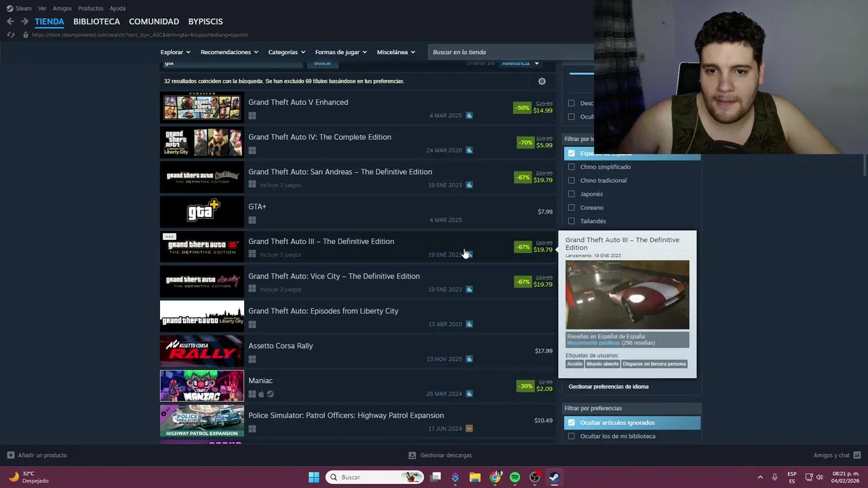
Task: Go forward with the right arrow button
Action: (x=25, y=22)
